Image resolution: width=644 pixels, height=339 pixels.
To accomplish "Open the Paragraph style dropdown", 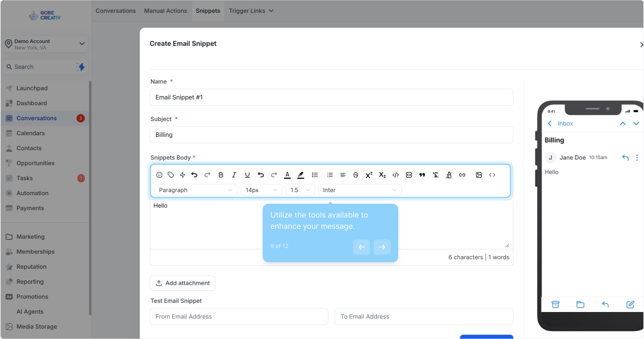I will coord(195,190).
